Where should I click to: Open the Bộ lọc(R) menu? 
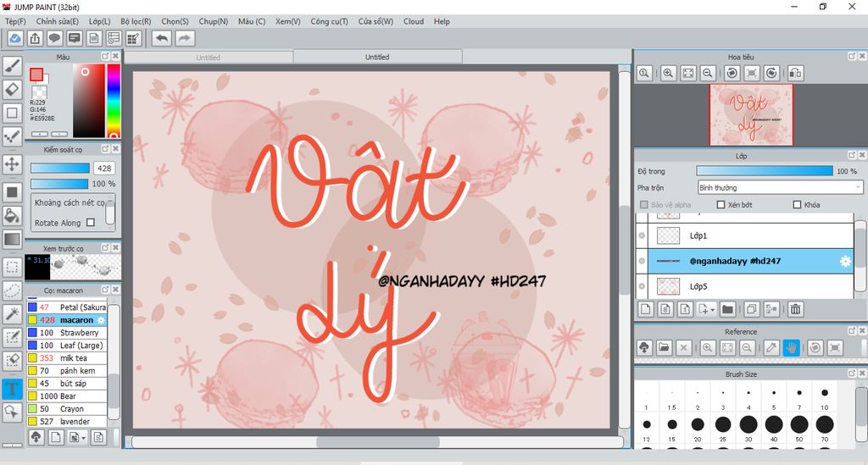pyautogui.click(x=136, y=21)
